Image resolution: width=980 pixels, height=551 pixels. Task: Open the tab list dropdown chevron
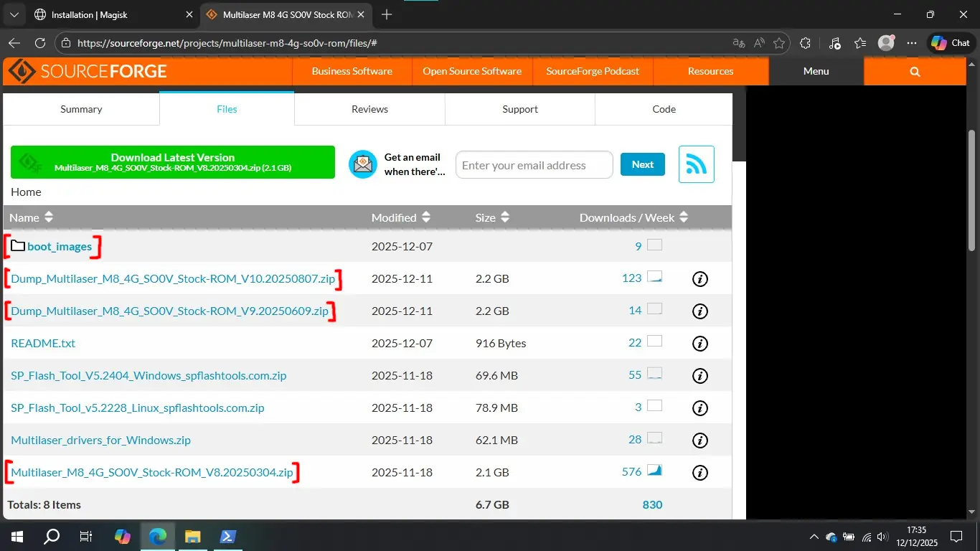(x=13, y=14)
